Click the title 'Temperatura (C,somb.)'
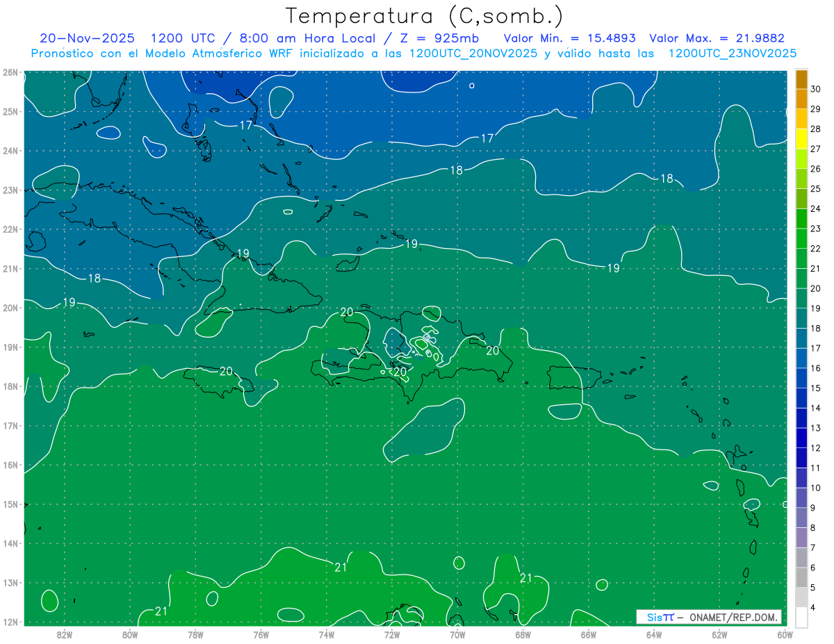The image size is (834, 644). [x=425, y=17]
